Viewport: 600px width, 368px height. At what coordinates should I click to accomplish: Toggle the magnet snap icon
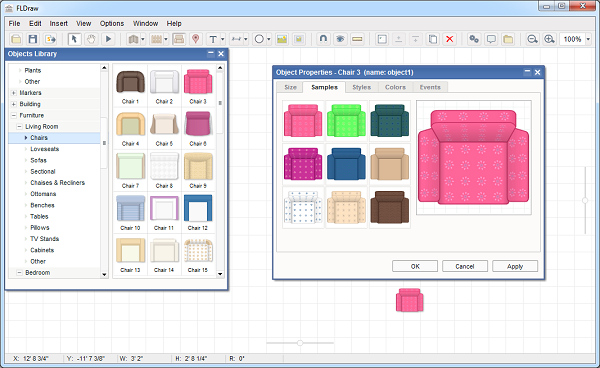coord(323,39)
